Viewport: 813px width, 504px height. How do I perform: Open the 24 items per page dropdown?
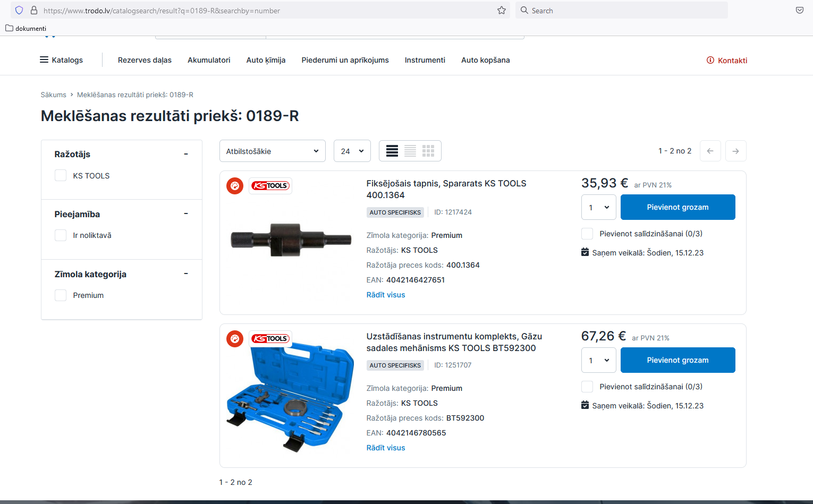coord(352,151)
